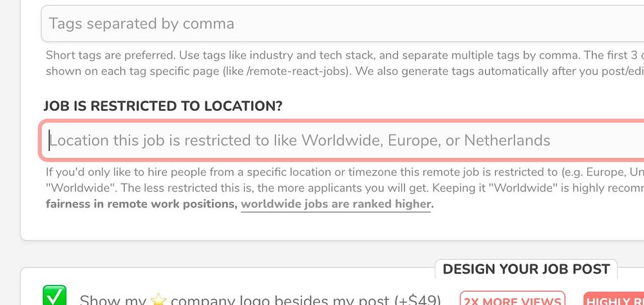
Task: Open worldwide jobs are ranked higher link
Action: pyautogui.click(x=336, y=204)
